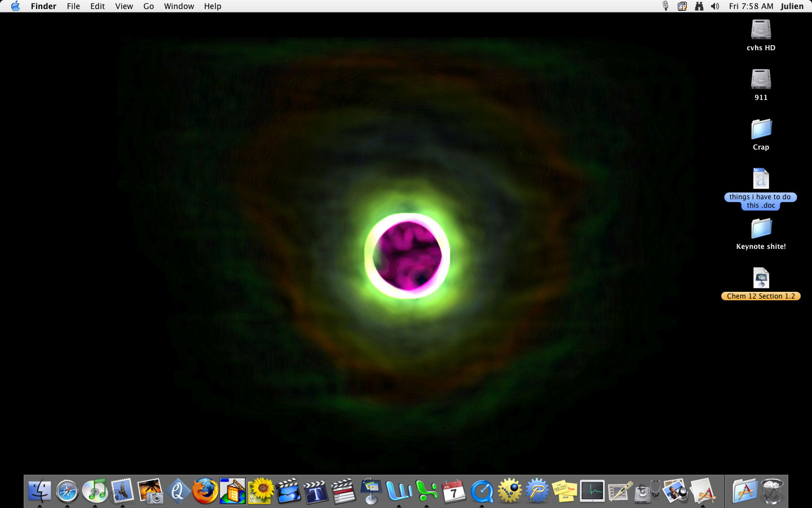This screenshot has width=812, height=508.
Task: Open the AppleWorks icon in the Dock
Action: tap(233, 491)
